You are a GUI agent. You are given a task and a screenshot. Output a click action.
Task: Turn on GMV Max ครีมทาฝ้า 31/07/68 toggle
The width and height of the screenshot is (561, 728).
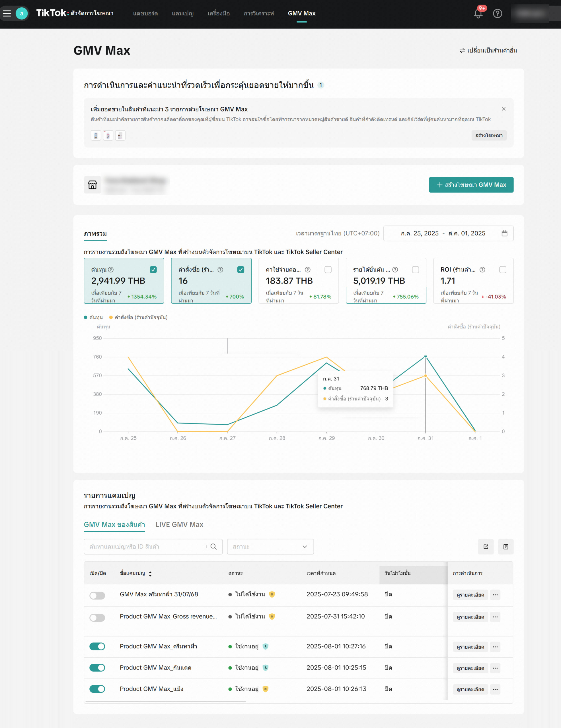(x=97, y=596)
